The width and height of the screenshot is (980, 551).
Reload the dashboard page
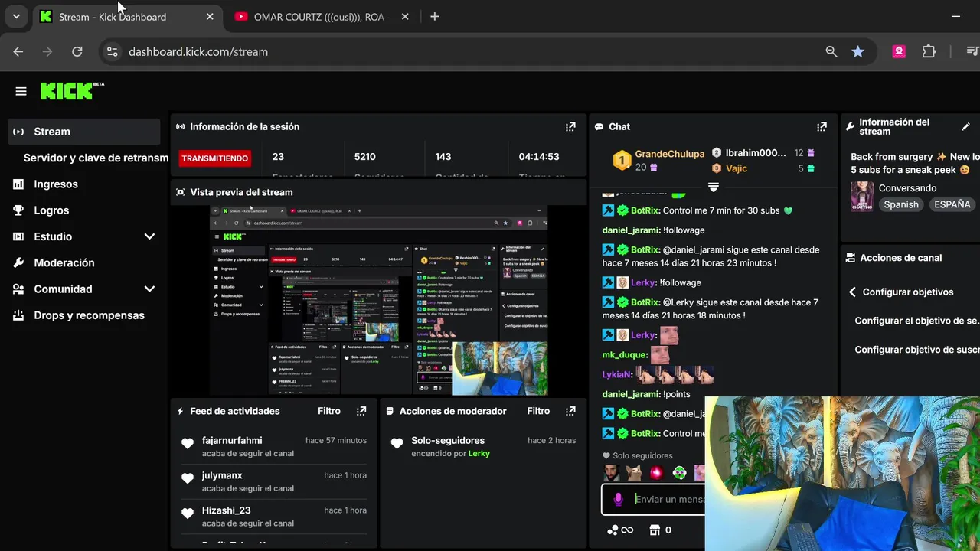(77, 51)
